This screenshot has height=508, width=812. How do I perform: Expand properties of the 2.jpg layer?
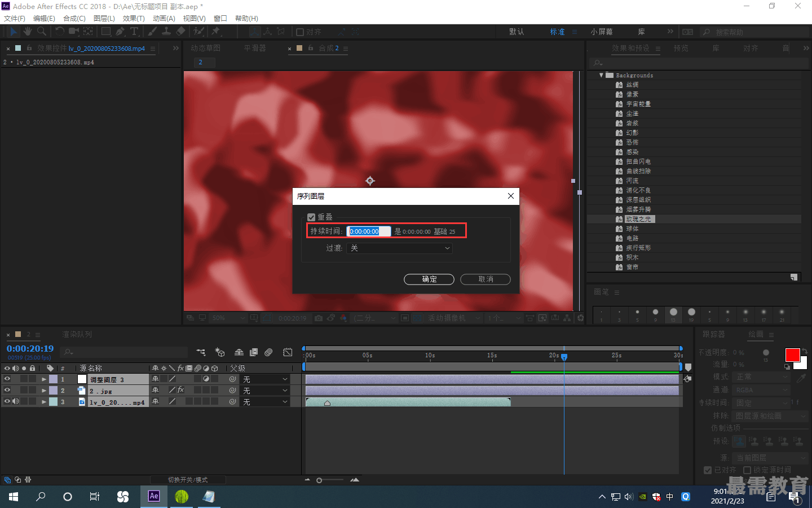(x=44, y=391)
